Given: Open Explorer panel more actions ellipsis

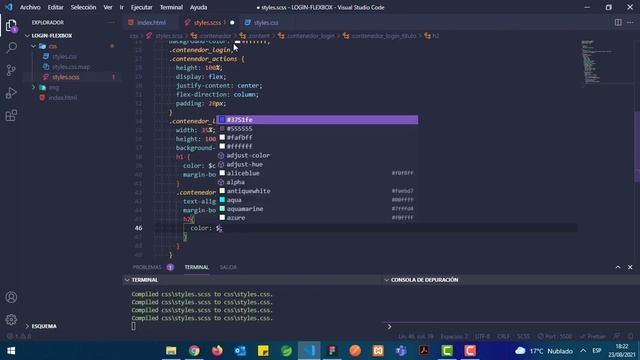Looking at the screenshot, I should [111, 22].
